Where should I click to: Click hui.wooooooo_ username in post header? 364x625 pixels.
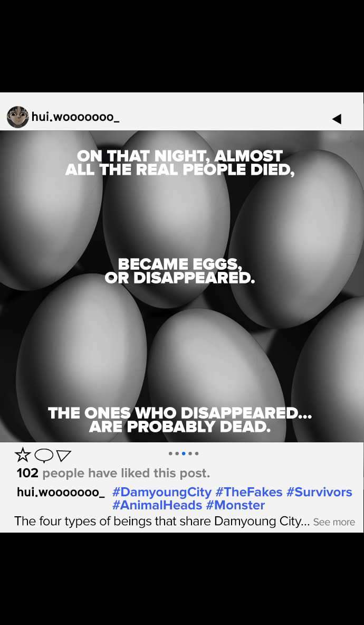[x=75, y=117]
